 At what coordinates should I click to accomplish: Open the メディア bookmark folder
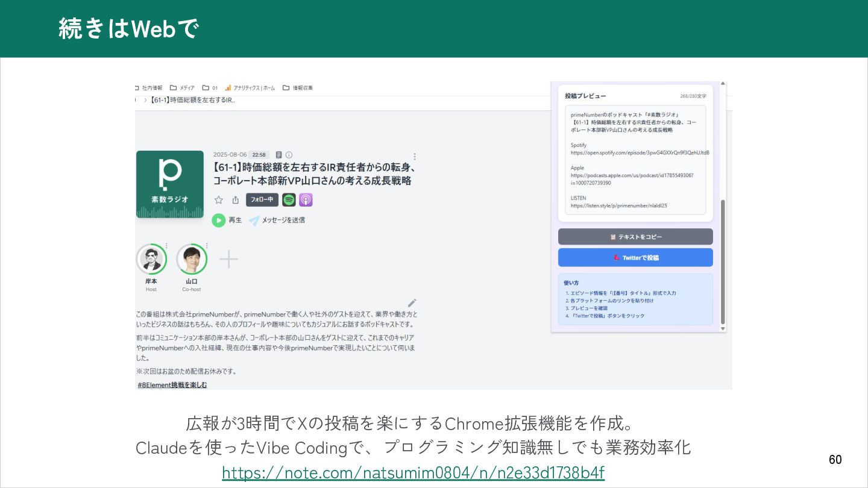(x=183, y=88)
